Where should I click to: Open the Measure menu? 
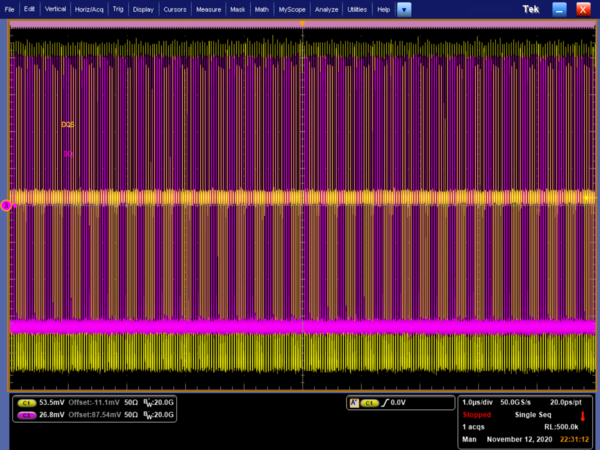point(209,9)
